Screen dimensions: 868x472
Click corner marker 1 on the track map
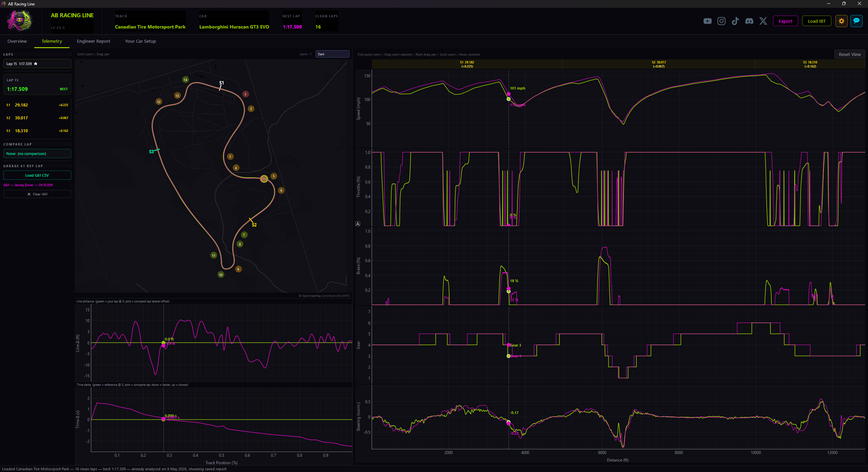coord(245,94)
